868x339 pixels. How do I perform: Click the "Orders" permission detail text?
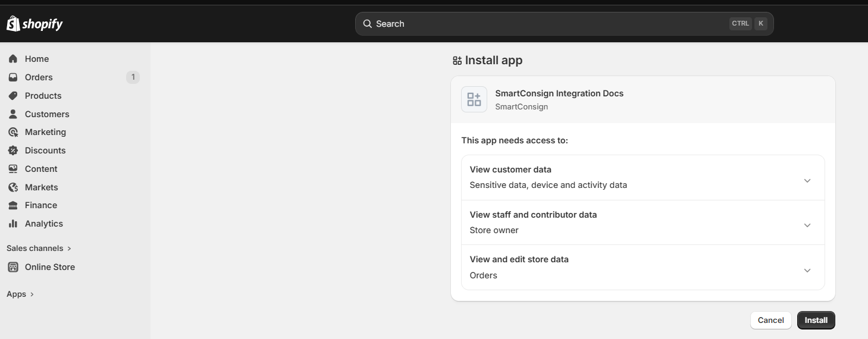(x=484, y=275)
